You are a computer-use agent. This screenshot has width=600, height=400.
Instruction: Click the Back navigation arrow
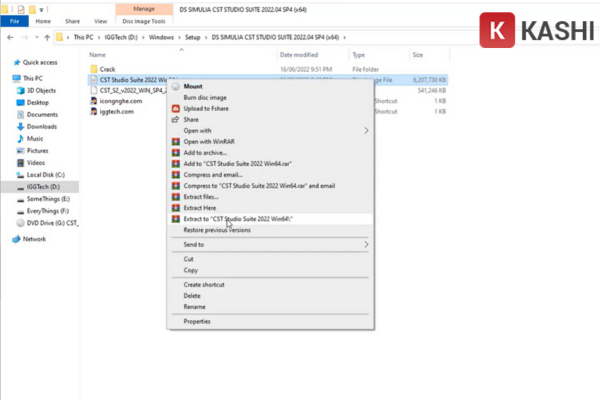tap(10, 38)
